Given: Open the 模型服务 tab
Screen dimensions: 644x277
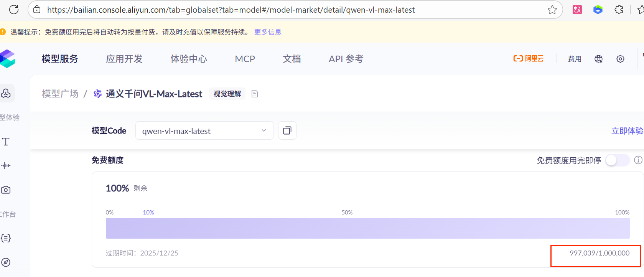Looking at the screenshot, I should click(60, 59).
